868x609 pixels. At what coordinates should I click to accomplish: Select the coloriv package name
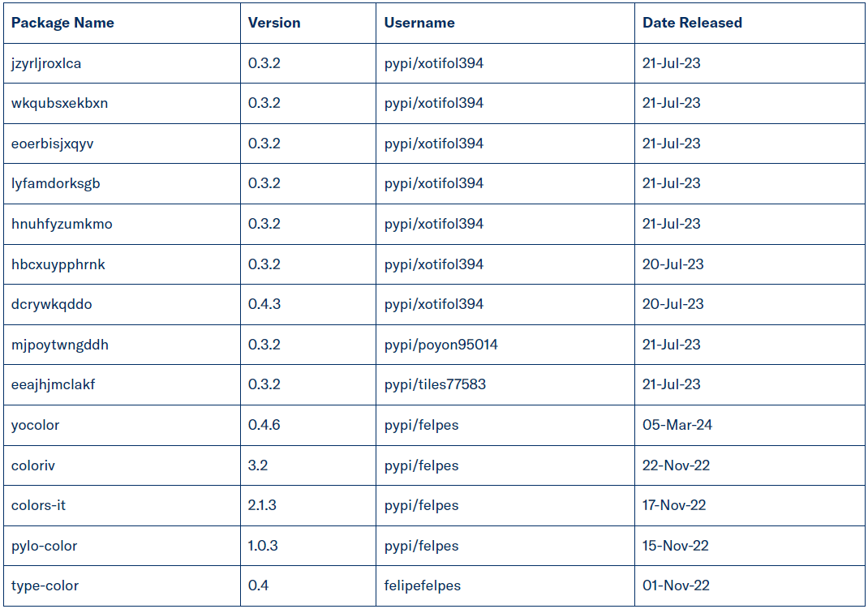click(x=33, y=465)
